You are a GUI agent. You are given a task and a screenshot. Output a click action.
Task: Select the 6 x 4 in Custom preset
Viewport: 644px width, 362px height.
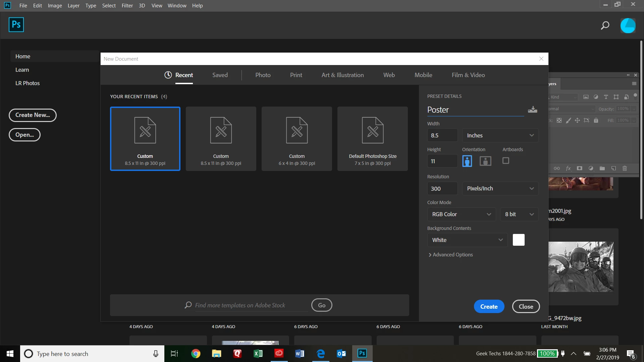click(x=297, y=139)
